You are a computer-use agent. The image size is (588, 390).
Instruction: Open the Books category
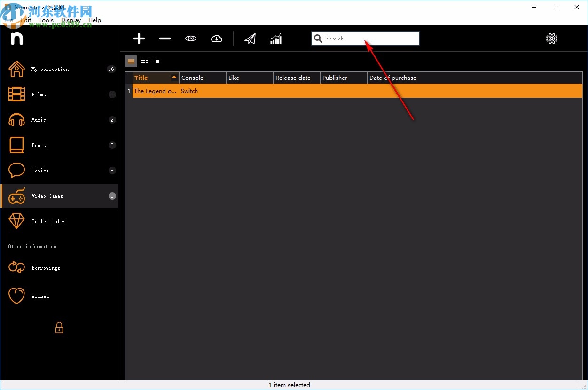coord(59,145)
